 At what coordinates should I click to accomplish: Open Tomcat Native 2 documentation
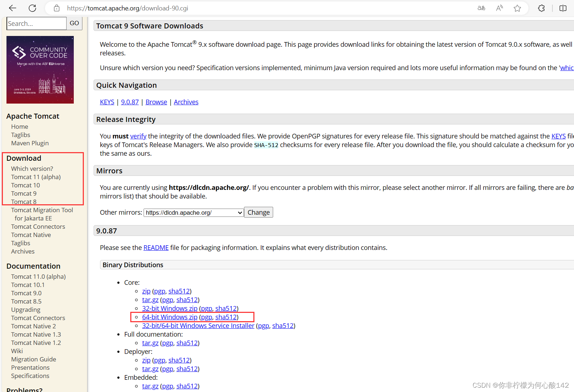[33, 326]
